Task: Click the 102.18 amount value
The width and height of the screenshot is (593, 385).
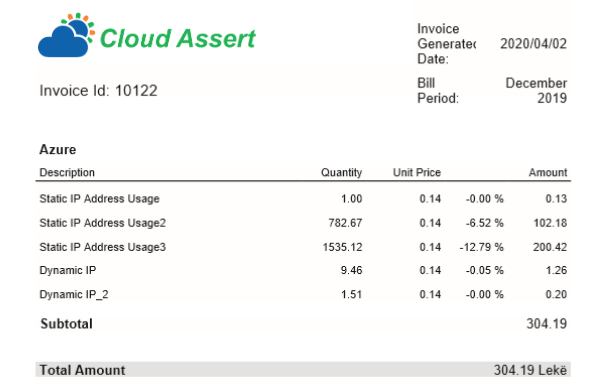Action: tap(550, 223)
